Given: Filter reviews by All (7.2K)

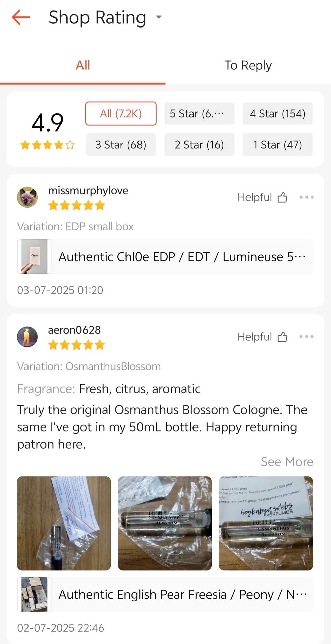Looking at the screenshot, I should tap(121, 114).
